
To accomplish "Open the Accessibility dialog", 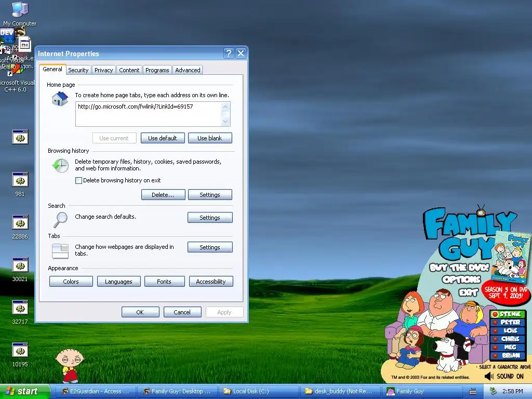I will [211, 281].
